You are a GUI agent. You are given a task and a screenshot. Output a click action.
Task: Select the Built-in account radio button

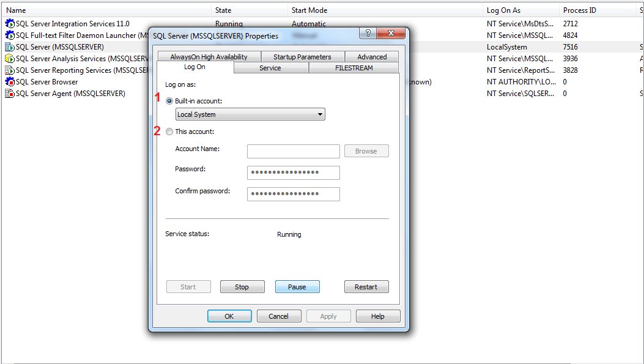point(169,101)
